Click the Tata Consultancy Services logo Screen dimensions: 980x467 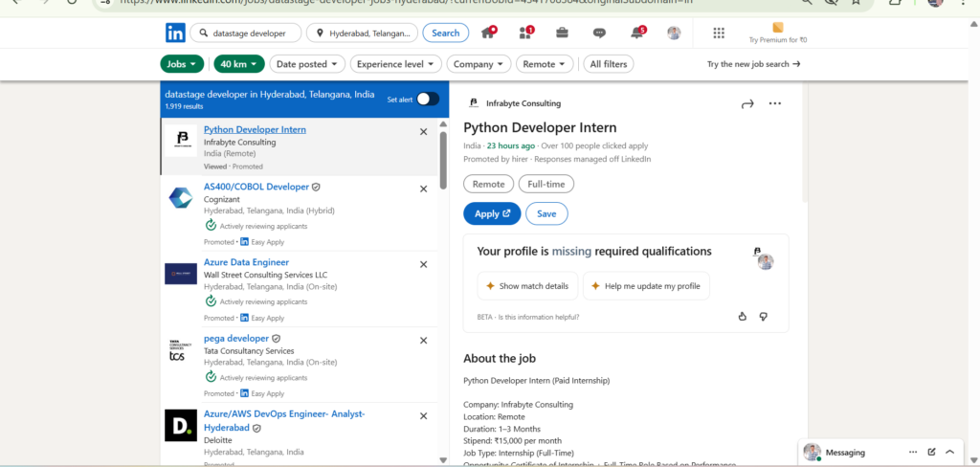click(x=181, y=349)
